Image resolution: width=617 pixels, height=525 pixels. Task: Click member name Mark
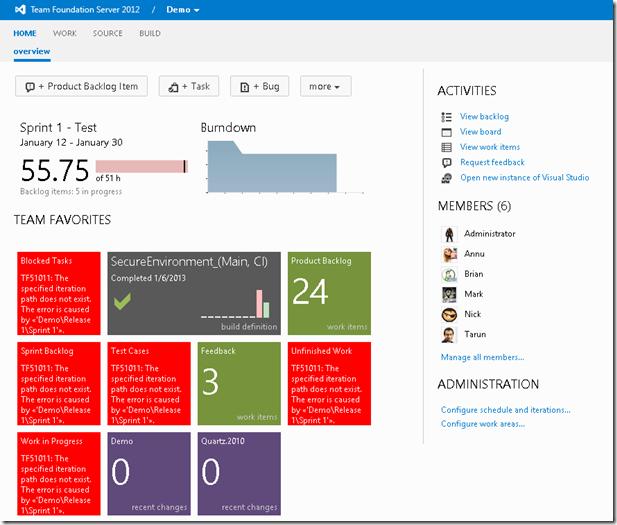pos(473,294)
